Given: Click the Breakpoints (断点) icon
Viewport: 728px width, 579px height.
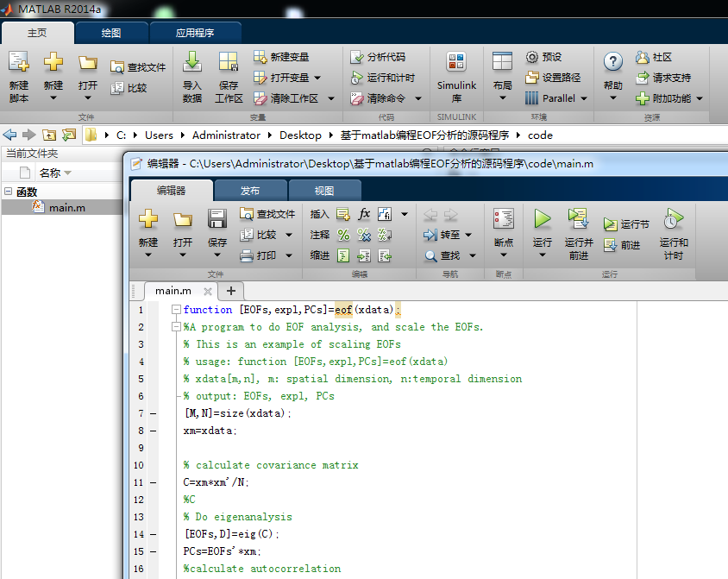Looking at the screenshot, I should tap(503, 218).
